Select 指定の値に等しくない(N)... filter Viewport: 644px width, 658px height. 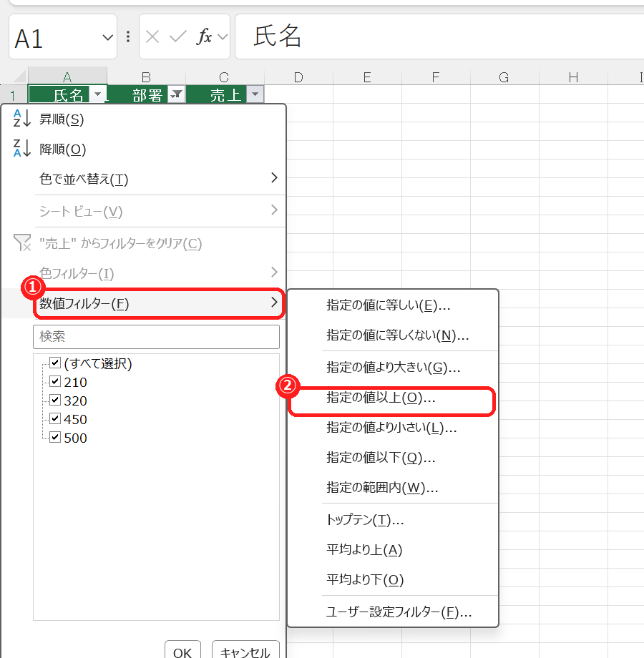[x=393, y=335]
